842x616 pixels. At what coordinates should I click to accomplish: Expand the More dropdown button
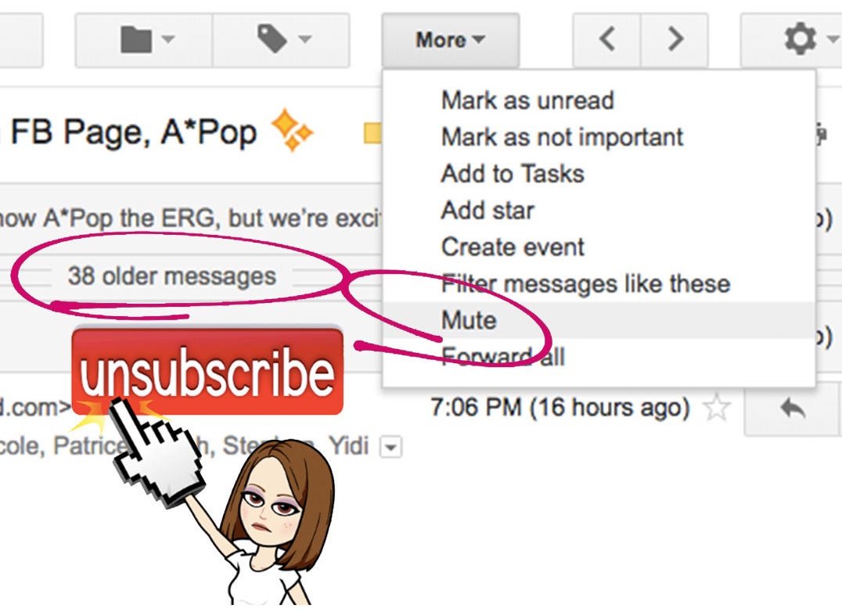coord(450,40)
